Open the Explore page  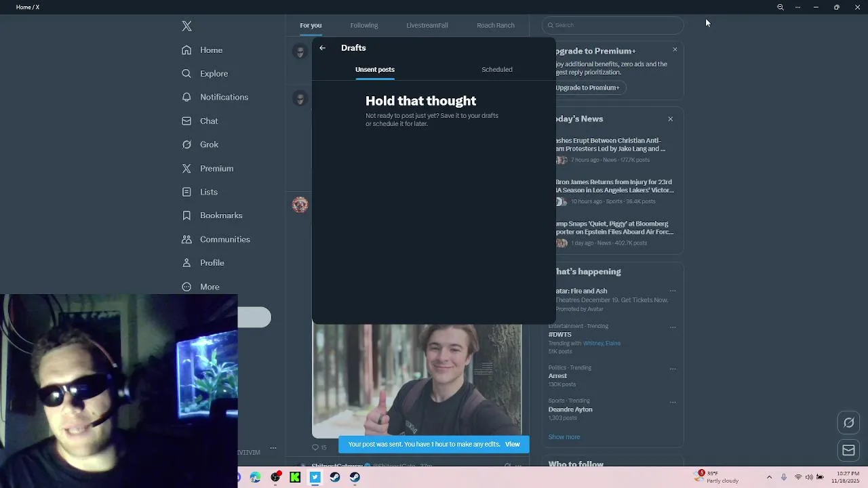click(205, 73)
